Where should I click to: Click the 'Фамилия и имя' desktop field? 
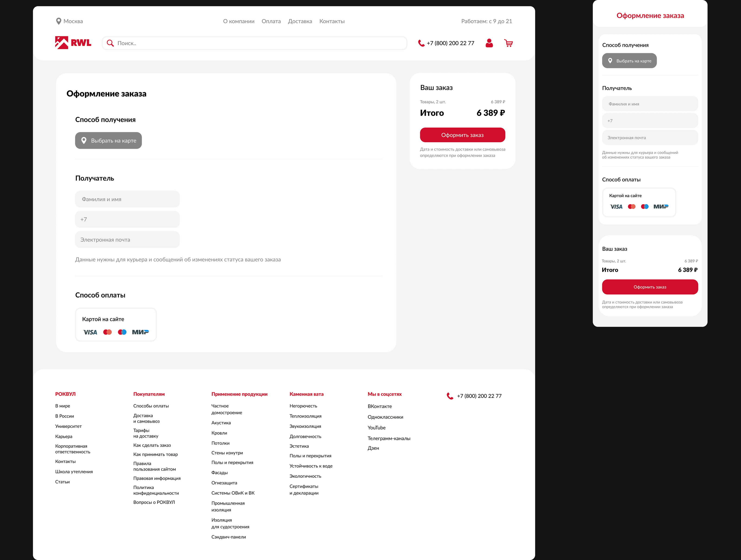[x=127, y=199]
